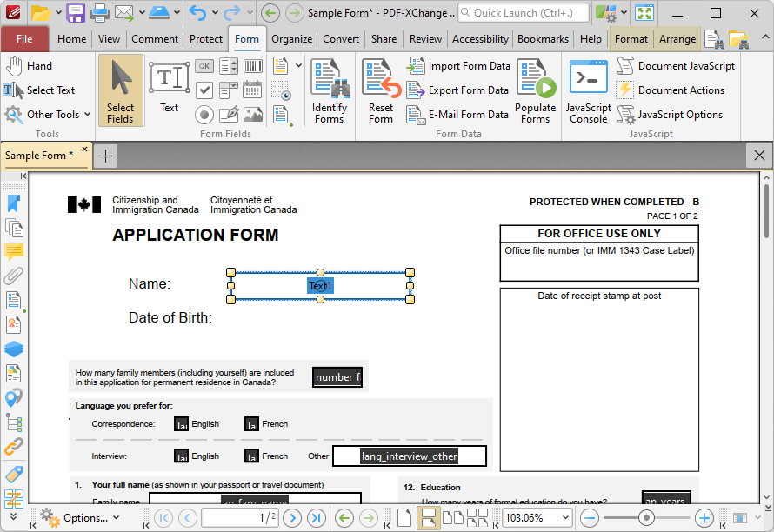Open the Layers panel in the sidebar
Image resolution: width=774 pixels, height=532 pixels.
click(13, 349)
